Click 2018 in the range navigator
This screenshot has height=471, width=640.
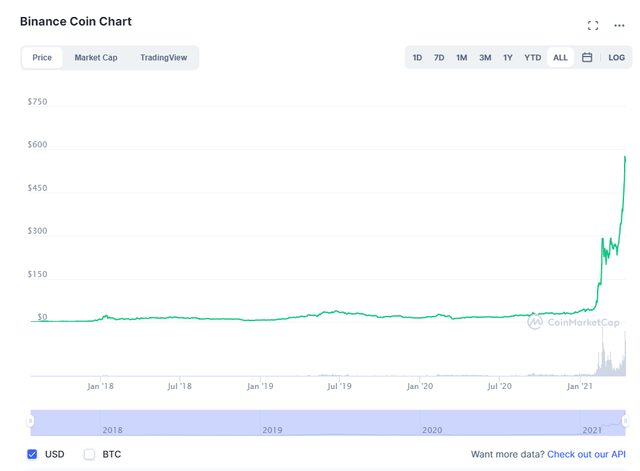point(112,430)
